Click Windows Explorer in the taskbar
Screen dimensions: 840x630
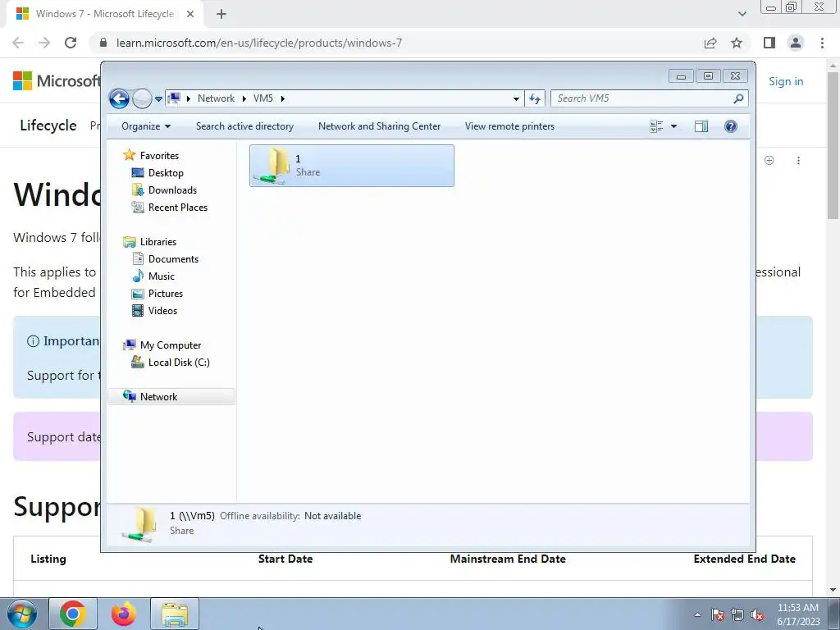[175, 614]
